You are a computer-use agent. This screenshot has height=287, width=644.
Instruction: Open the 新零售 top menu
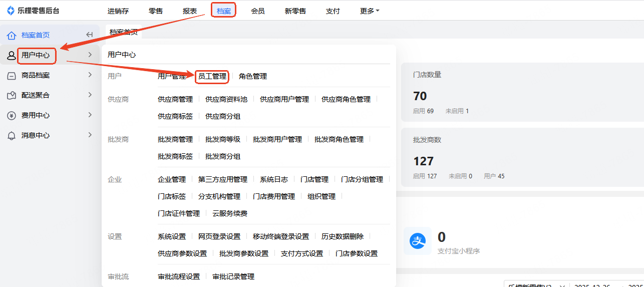tap(295, 11)
